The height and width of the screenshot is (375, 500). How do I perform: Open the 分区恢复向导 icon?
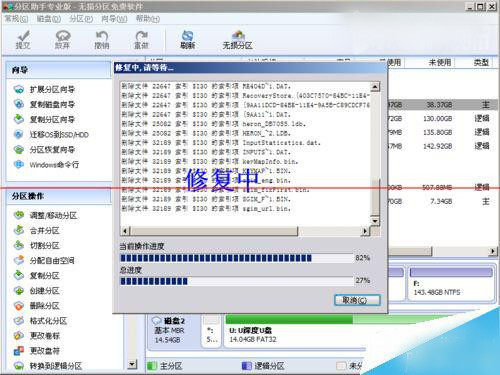(19, 150)
